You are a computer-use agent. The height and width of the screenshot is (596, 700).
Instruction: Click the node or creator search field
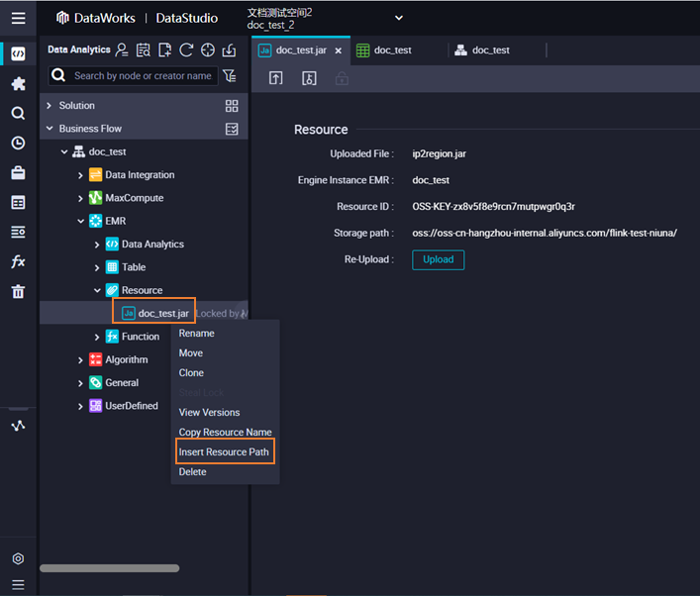click(x=133, y=75)
